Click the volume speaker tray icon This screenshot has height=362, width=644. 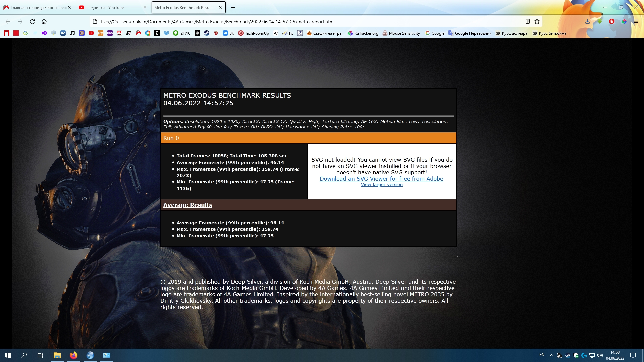[600, 355]
